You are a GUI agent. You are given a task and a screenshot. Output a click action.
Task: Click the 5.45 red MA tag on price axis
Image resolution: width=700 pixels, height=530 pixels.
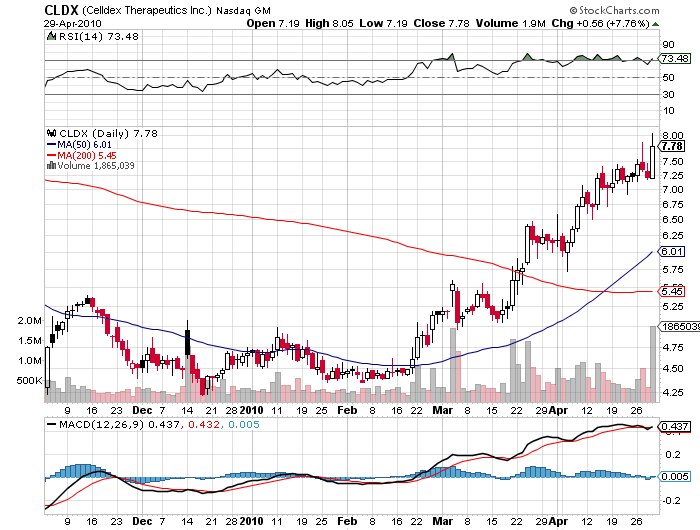pos(672,292)
